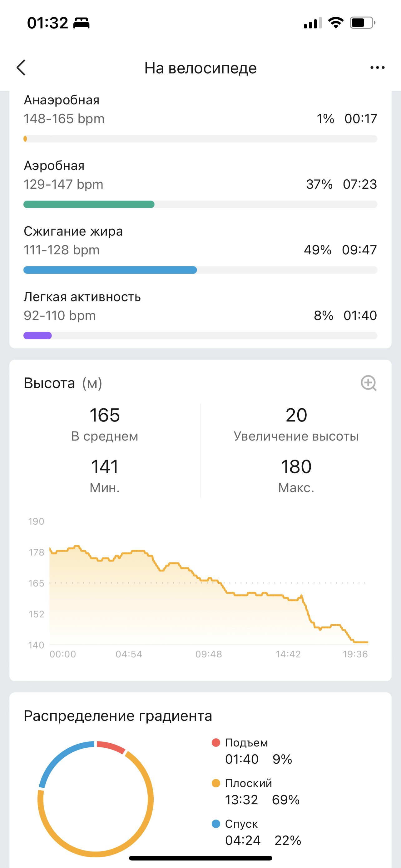Tap the На велосипеде page title
This screenshot has width=401, height=868.
point(200,68)
